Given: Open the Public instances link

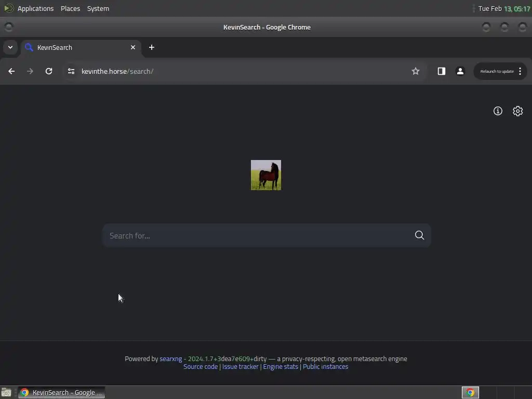Looking at the screenshot, I should [325, 366].
